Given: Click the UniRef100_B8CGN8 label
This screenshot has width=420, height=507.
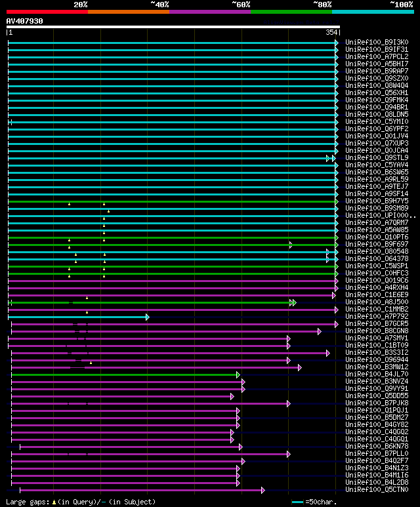Looking at the screenshot, I should click(x=377, y=331).
